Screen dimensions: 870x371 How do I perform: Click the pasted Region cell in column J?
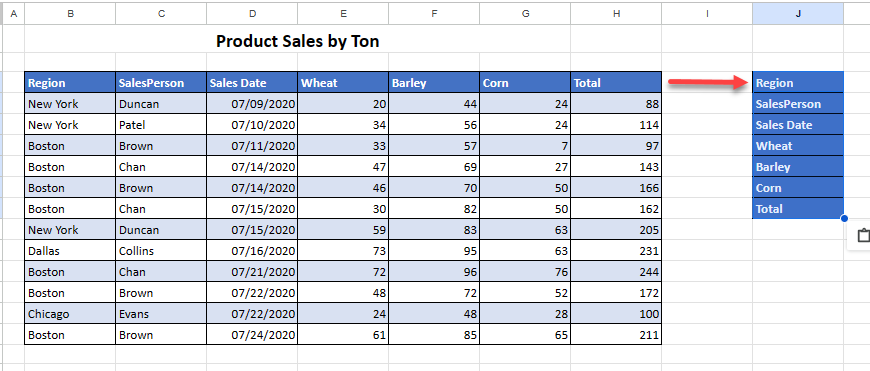(x=798, y=83)
